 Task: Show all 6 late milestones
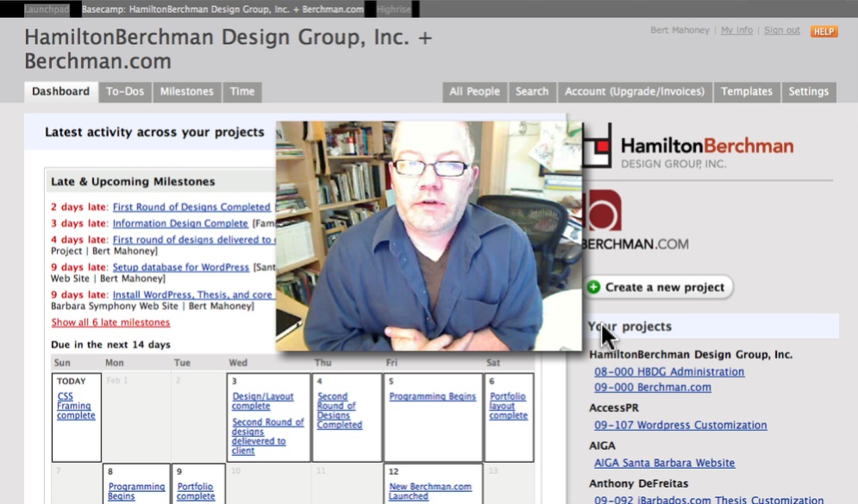(110, 322)
